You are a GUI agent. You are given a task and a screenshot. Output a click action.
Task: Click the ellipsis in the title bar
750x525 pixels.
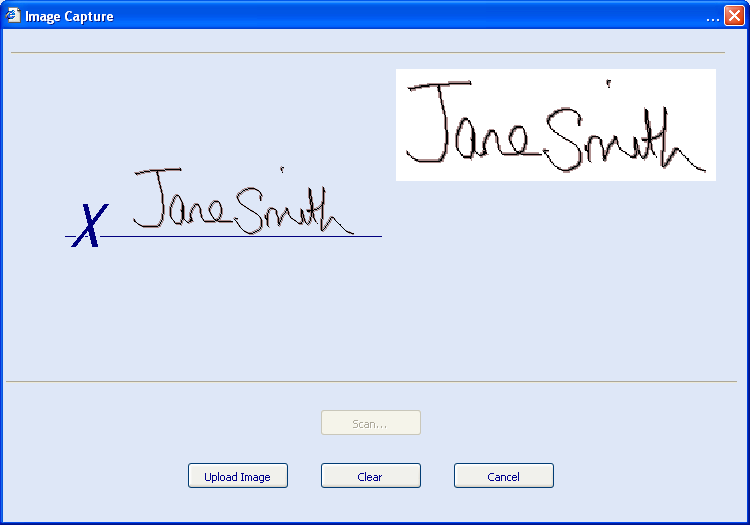pos(713,17)
